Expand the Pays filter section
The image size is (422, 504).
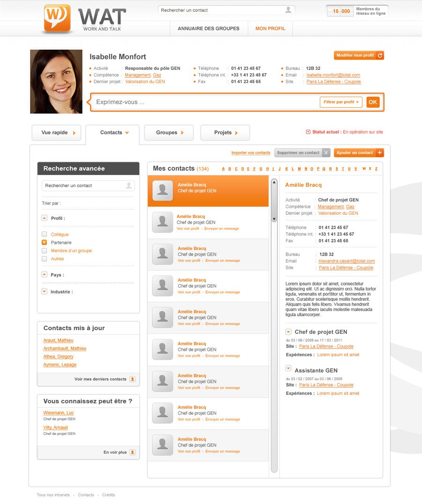coord(44,275)
